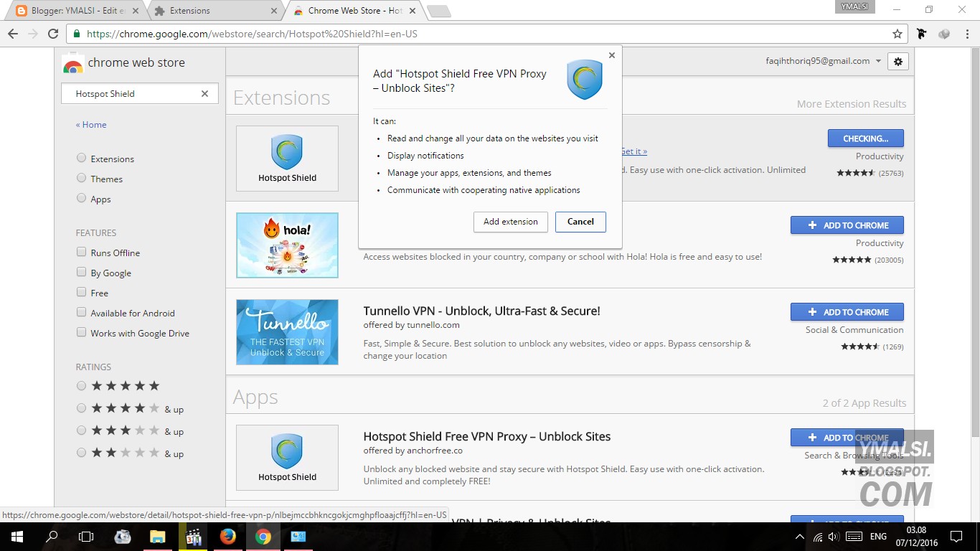Open the Hola extension thumbnail
The image size is (980, 551).
[287, 245]
